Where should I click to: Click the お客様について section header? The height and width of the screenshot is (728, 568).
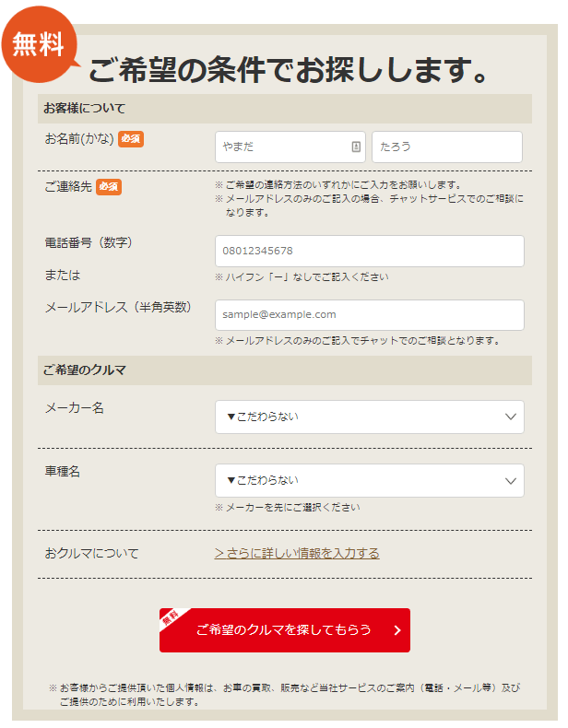click(x=285, y=109)
